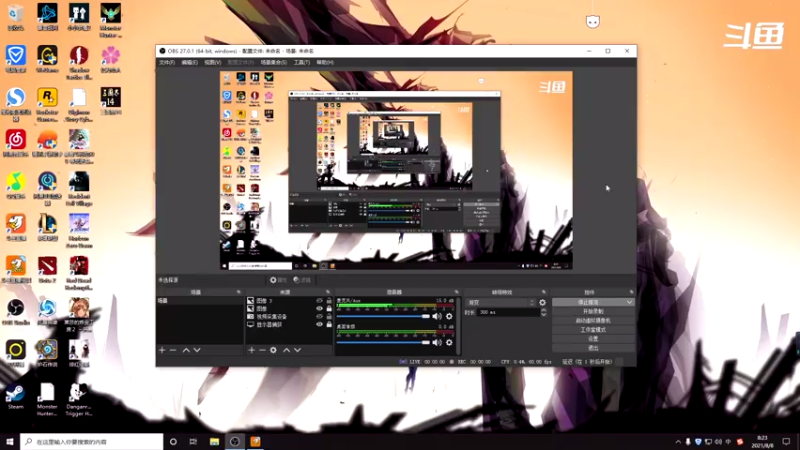Open the NetEase Cloud Music desktop icon
The width and height of the screenshot is (800, 450).
pyautogui.click(x=15, y=143)
